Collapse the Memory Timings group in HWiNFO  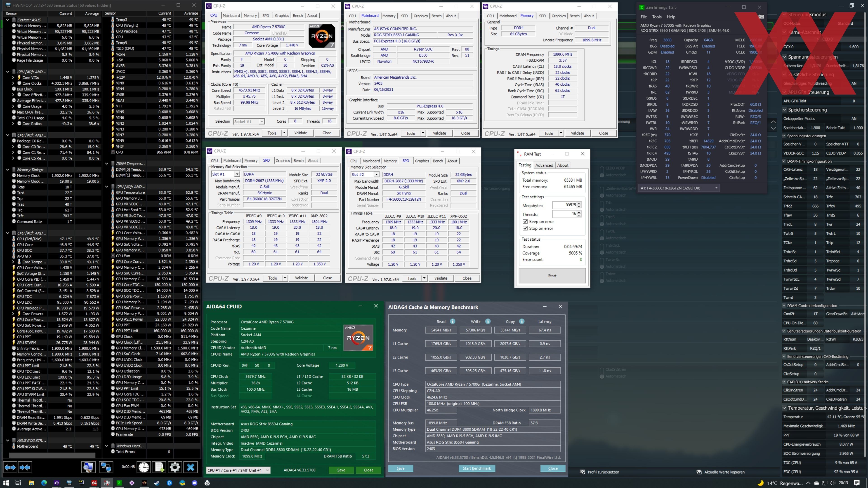(x=7, y=170)
